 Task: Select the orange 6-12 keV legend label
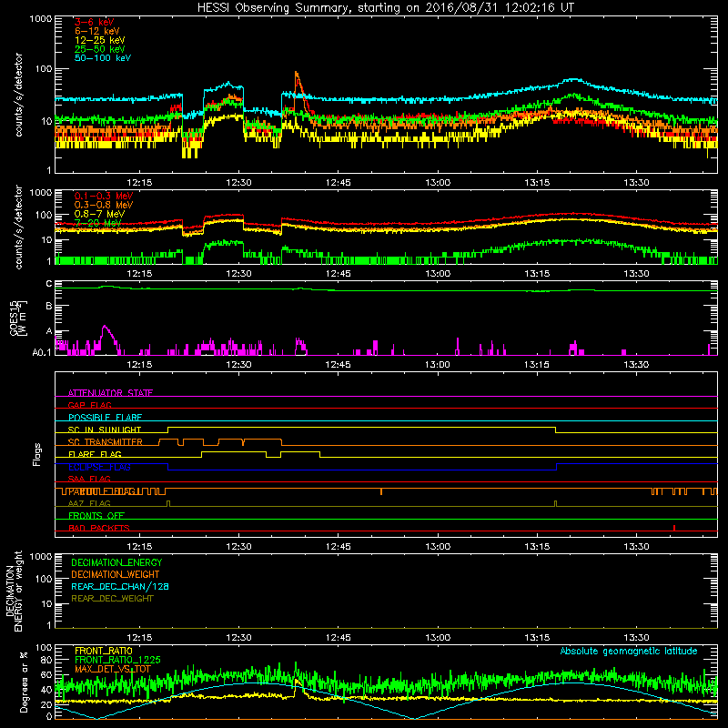pos(96,31)
